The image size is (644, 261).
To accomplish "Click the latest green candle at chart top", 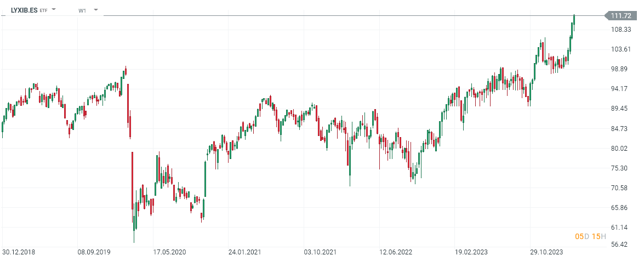I will (574, 20).
